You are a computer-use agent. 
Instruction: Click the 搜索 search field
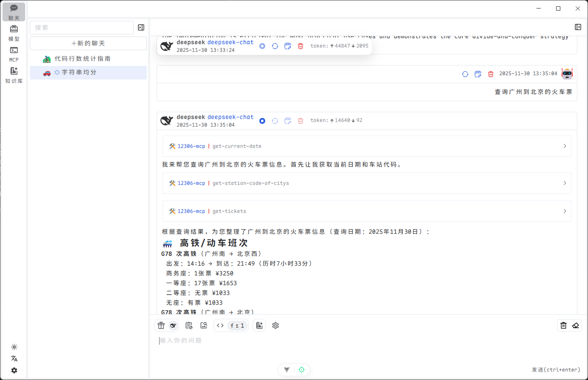pyautogui.click(x=82, y=28)
